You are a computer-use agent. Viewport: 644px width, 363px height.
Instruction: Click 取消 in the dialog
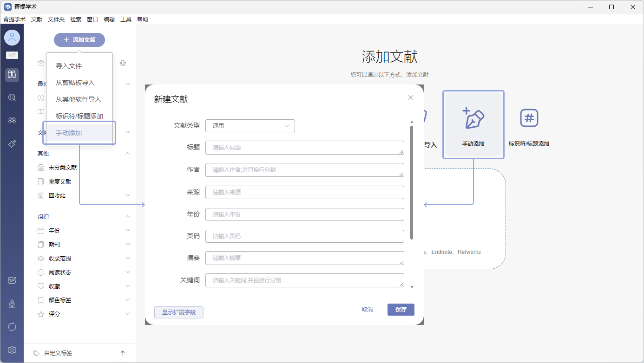click(367, 310)
